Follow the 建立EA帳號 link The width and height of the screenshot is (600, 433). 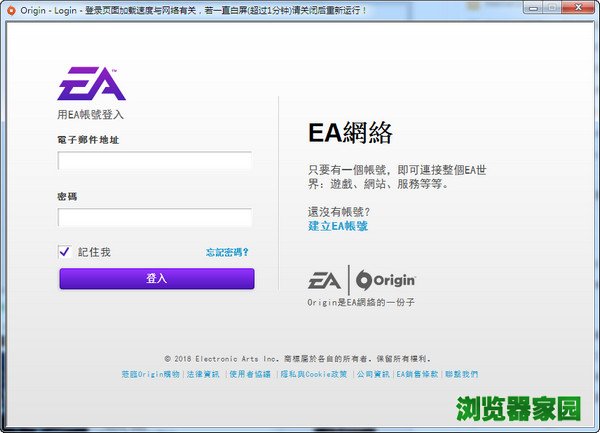337,226
